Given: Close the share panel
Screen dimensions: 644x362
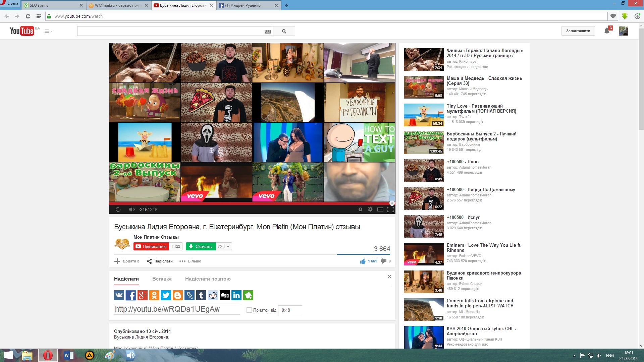Looking at the screenshot, I should coord(389,277).
